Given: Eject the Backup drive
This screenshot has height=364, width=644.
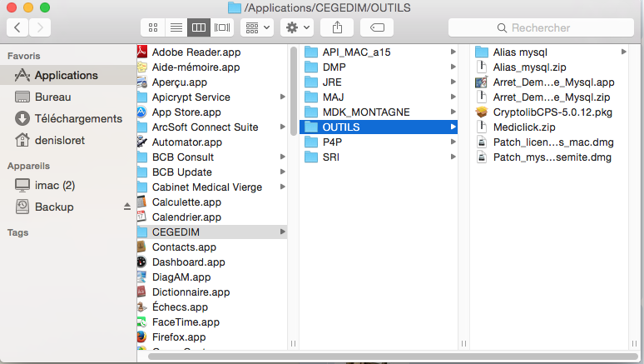Looking at the screenshot, I should pyautogui.click(x=127, y=207).
